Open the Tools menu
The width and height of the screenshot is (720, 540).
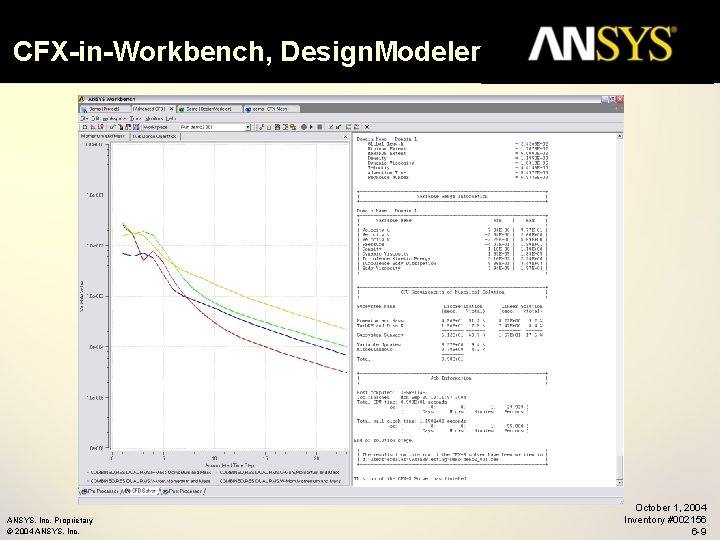point(135,118)
